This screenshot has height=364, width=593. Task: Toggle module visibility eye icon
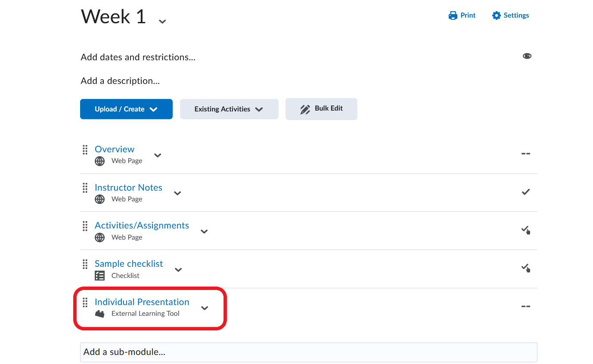point(527,56)
